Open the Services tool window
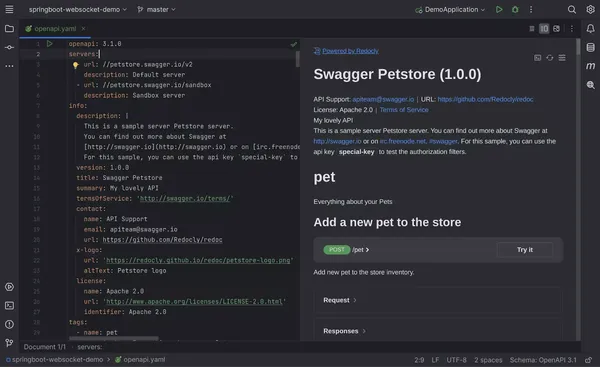The width and height of the screenshot is (600, 367). pos(9,287)
